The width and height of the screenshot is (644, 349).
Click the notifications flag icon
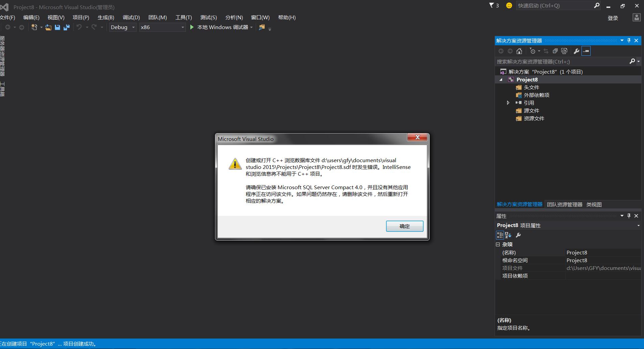point(492,5)
